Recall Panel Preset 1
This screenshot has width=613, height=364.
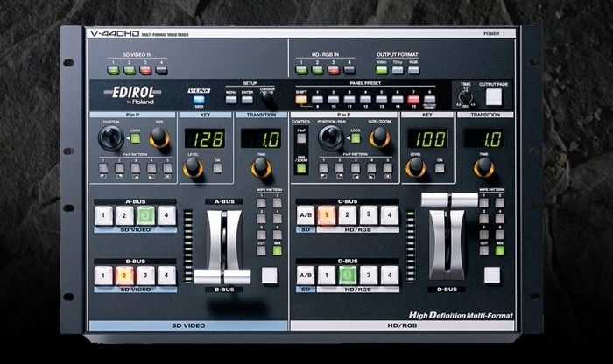tap(317, 100)
